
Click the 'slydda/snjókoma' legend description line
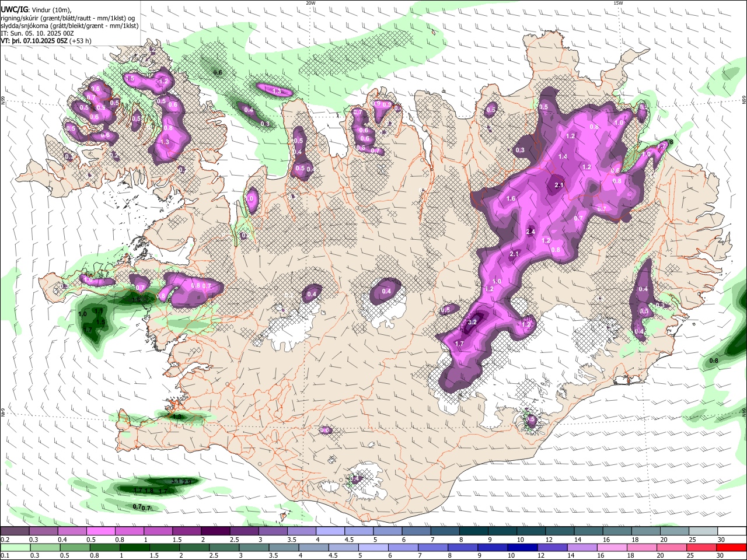(69, 26)
